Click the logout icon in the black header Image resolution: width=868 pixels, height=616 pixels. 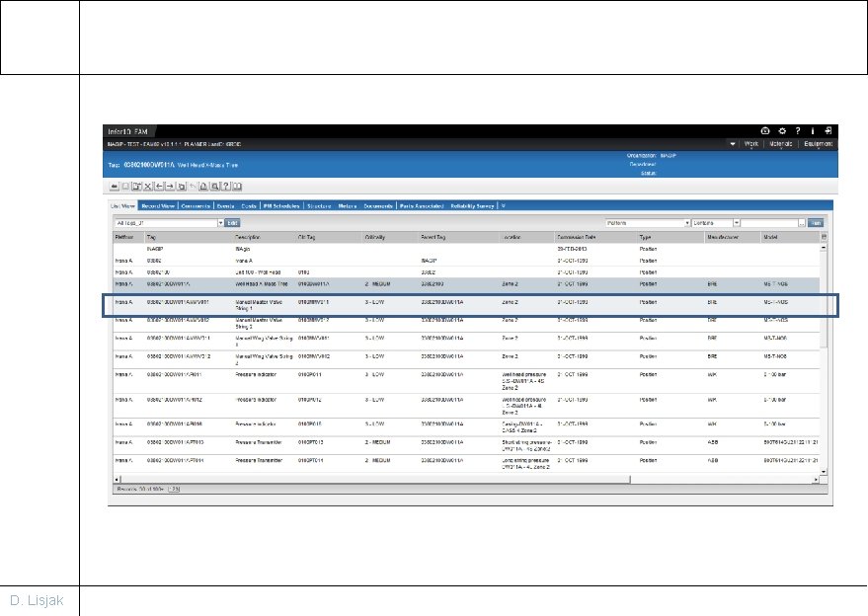(x=829, y=131)
